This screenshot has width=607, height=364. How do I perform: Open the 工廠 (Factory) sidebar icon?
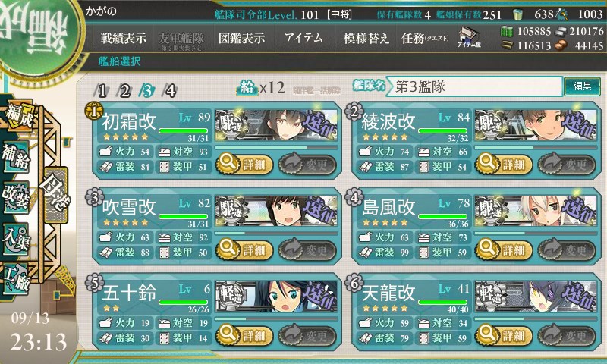click(16, 278)
